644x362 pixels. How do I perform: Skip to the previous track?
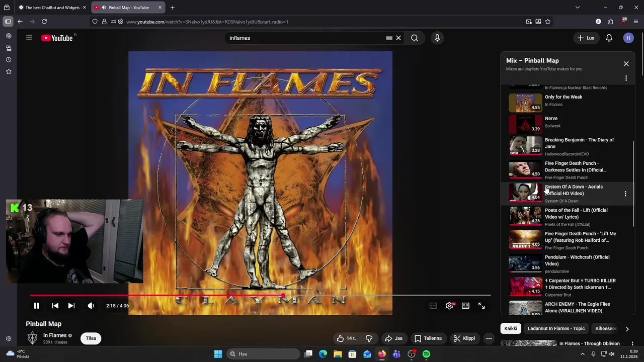(x=55, y=306)
